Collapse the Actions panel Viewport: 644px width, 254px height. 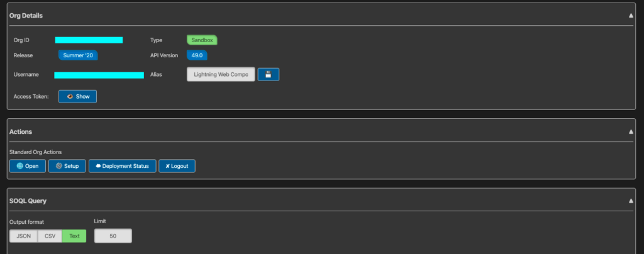[x=631, y=132]
